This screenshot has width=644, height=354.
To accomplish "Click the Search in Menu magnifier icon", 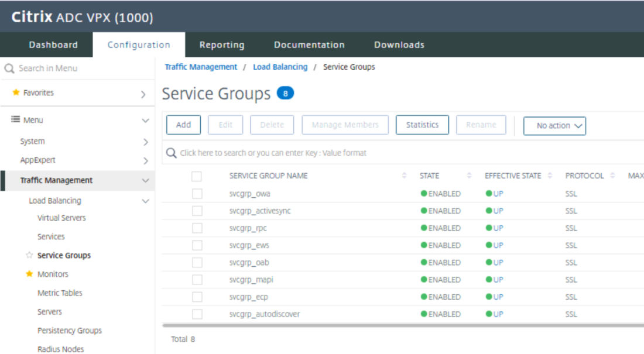I will 9,68.
